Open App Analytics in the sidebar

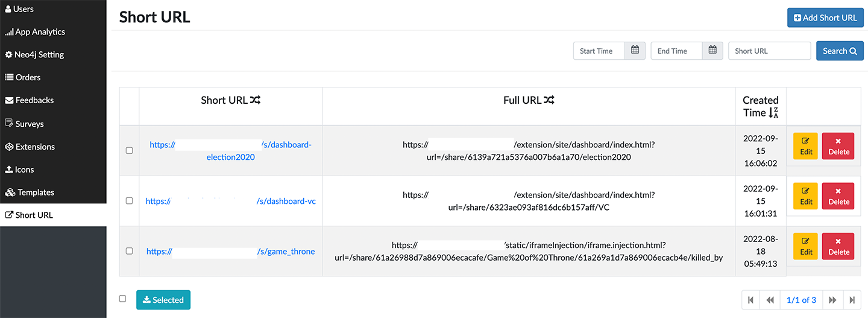coord(40,32)
